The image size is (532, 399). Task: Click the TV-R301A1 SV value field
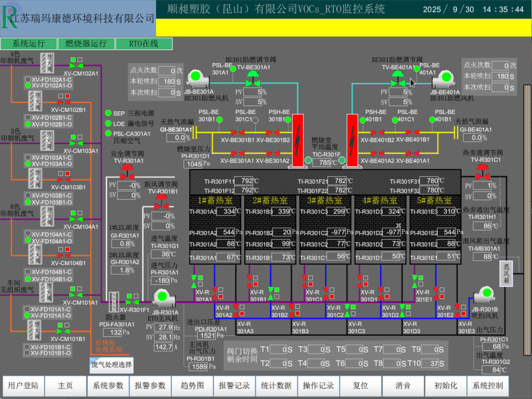click(126, 195)
